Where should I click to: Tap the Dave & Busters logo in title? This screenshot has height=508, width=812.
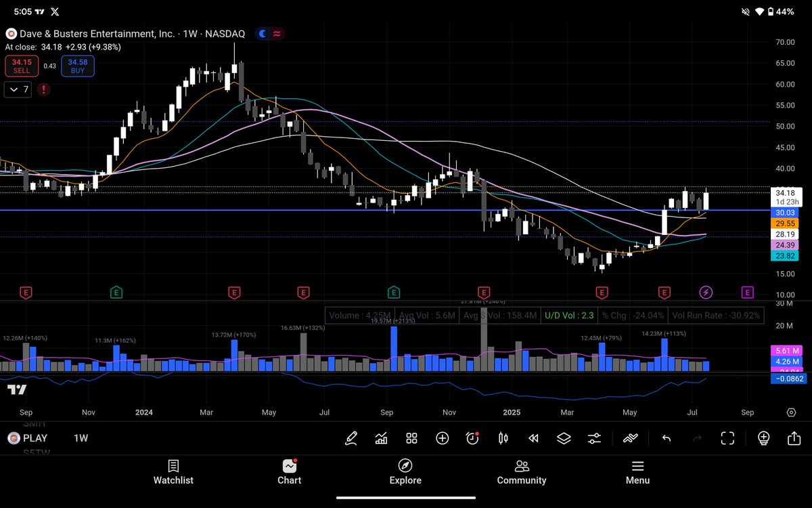12,33
